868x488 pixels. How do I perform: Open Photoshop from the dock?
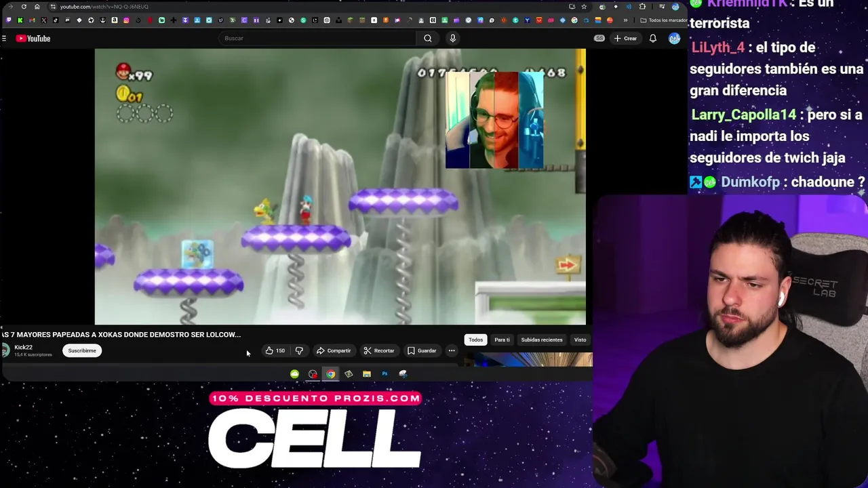[x=384, y=374]
